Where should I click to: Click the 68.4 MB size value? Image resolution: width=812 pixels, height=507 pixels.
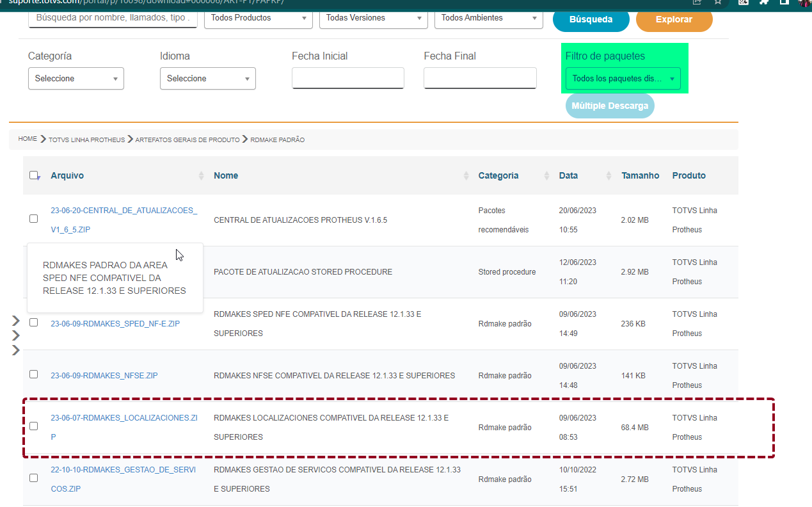click(635, 428)
